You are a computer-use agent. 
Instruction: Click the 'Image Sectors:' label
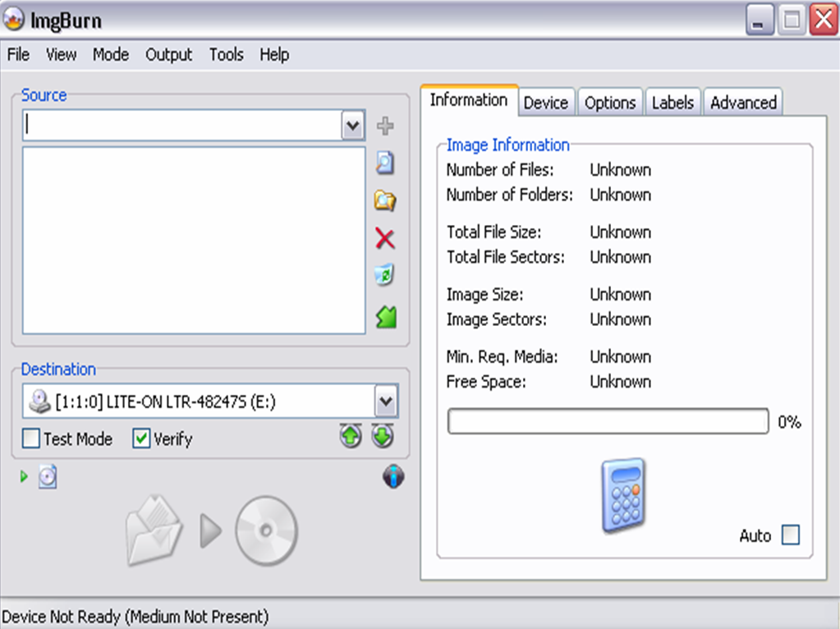click(x=497, y=319)
